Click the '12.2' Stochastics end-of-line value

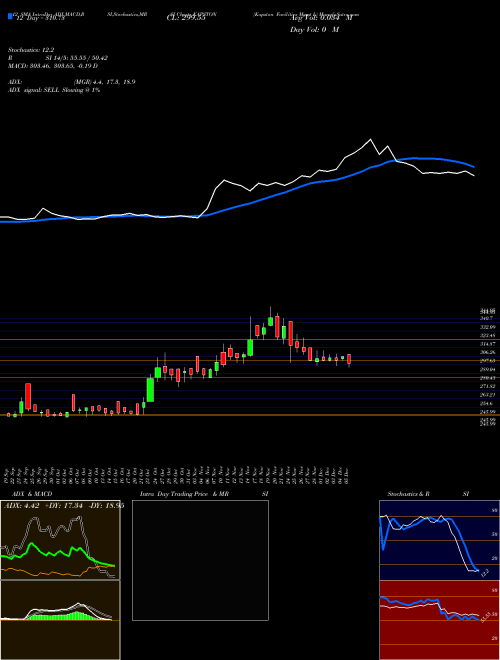pyautogui.click(x=484, y=573)
